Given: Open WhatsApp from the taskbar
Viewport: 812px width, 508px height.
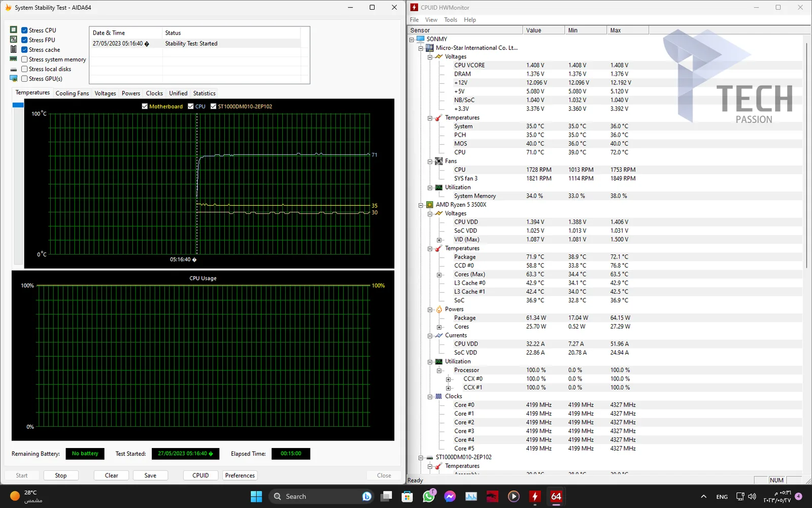Looking at the screenshot, I should tap(429, 496).
